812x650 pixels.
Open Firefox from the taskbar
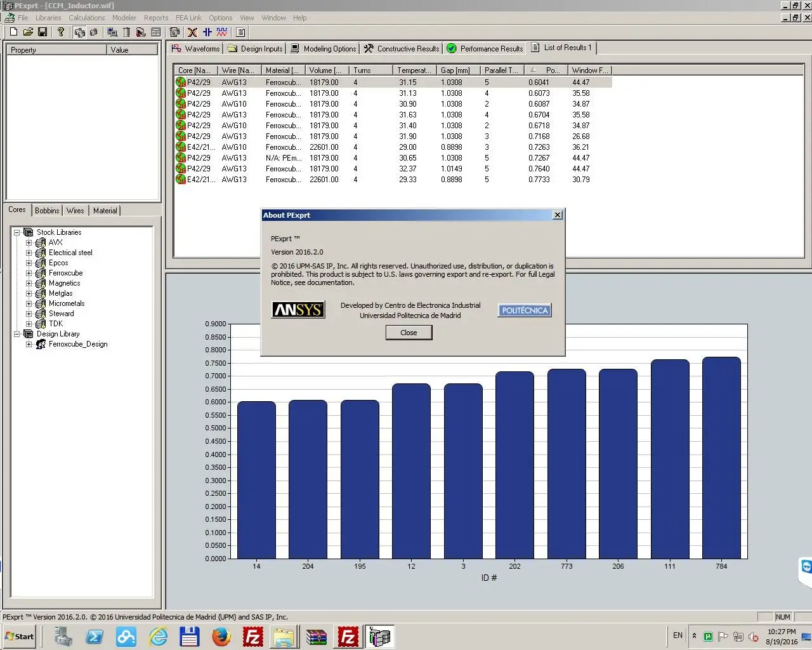pos(221,636)
